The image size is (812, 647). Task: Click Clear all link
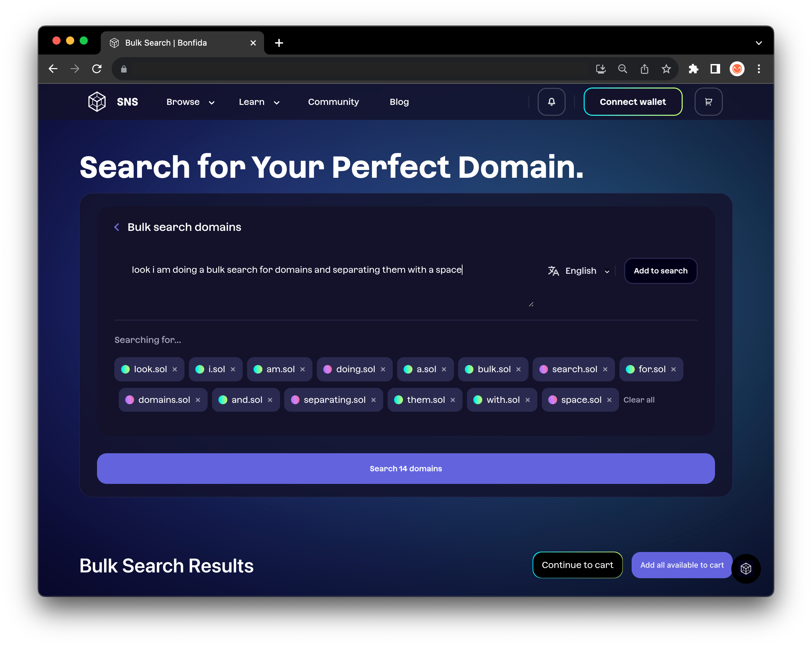click(639, 400)
